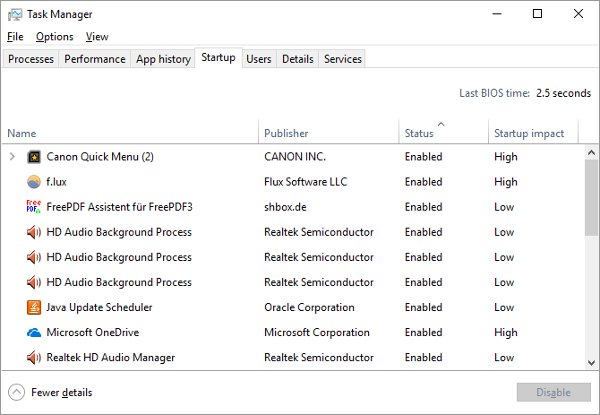
Task: Click the scrollbar down arrow
Action: click(591, 362)
